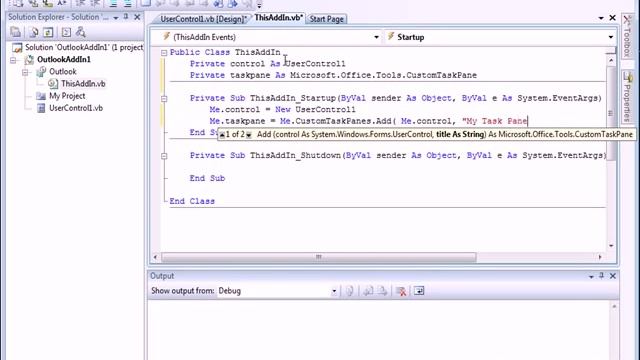Click the code editor scroll down arrow
640x360 pixels.
[x=611, y=245]
